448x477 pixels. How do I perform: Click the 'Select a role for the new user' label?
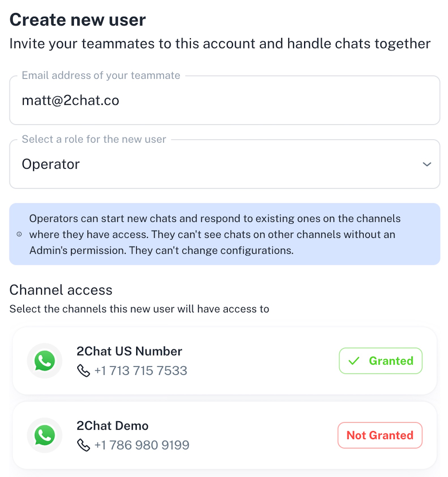pyautogui.click(x=94, y=139)
